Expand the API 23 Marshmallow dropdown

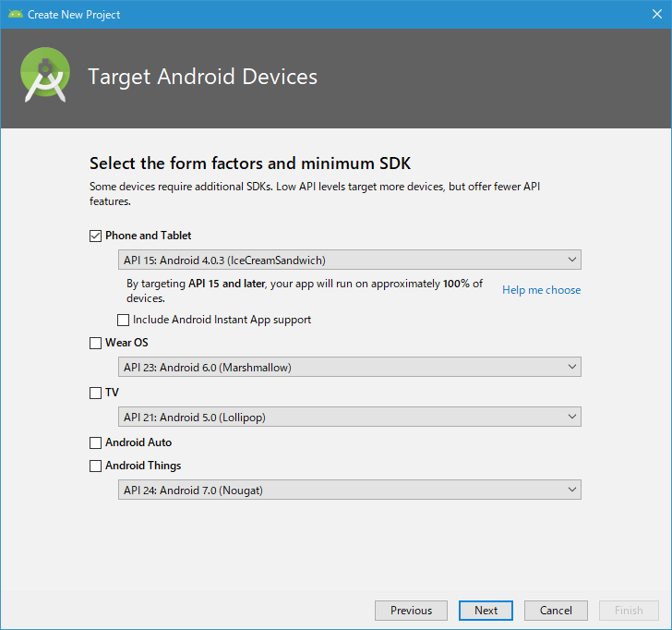click(350, 367)
